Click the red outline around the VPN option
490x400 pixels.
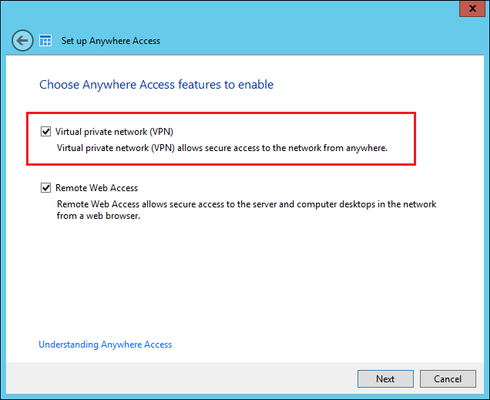[221, 113]
